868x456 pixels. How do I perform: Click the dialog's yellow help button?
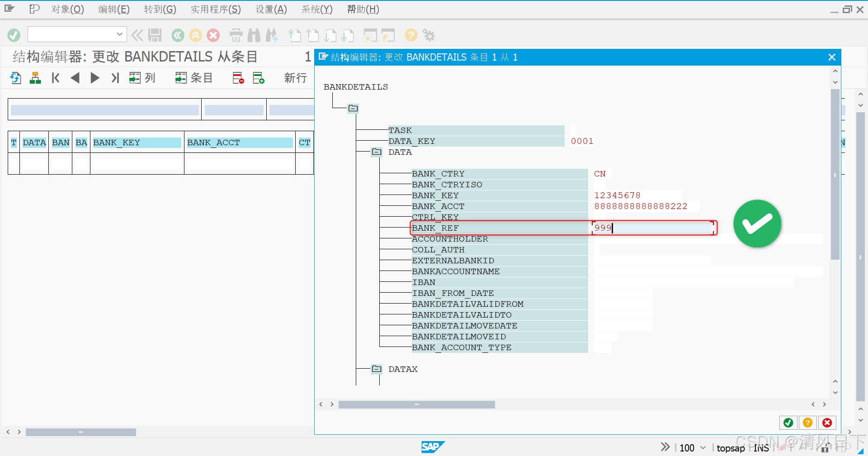point(808,423)
